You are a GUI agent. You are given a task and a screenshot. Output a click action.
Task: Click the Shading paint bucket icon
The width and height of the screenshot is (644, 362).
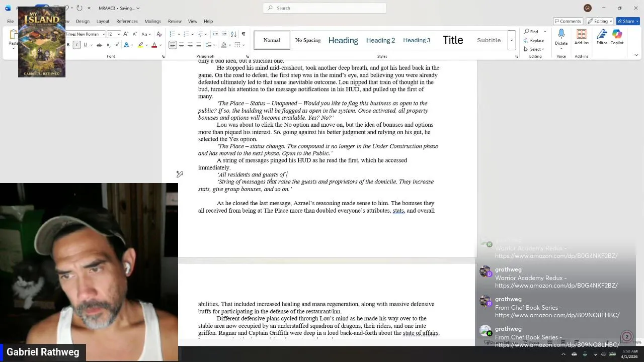click(224, 45)
